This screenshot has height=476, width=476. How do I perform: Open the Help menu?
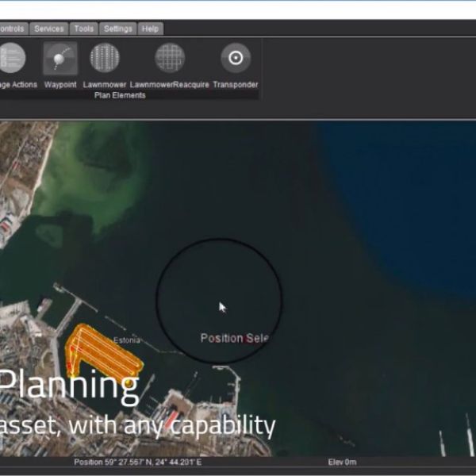(x=149, y=29)
